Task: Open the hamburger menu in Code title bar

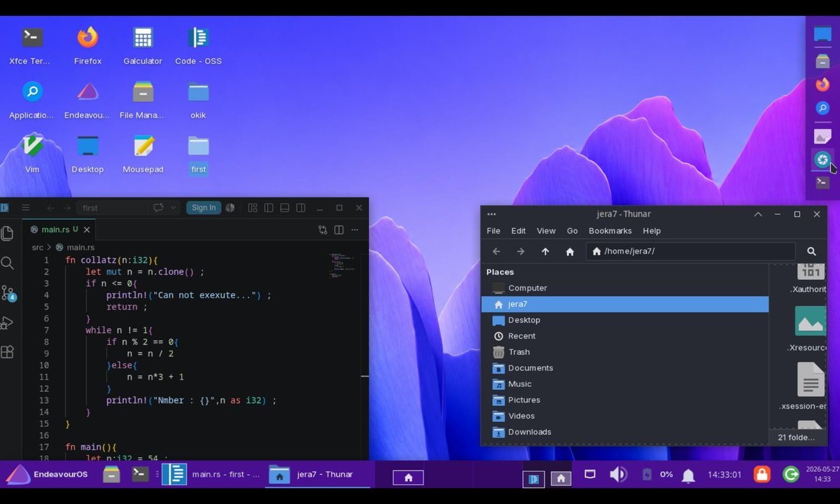Action: 26,208
